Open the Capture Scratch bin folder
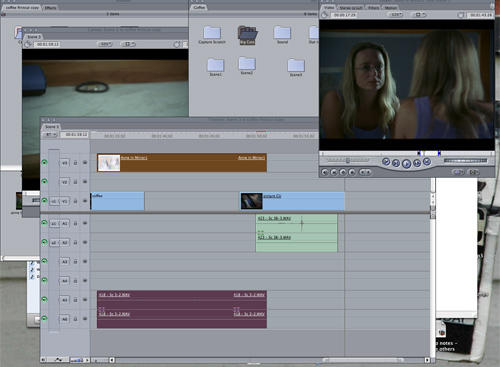500x367 pixels. click(212, 35)
